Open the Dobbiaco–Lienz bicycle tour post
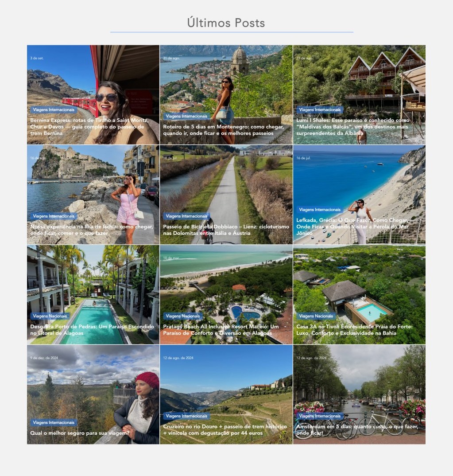Image resolution: width=453 pixels, height=476 pixels. pyautogui.click(x=226, y=230)
